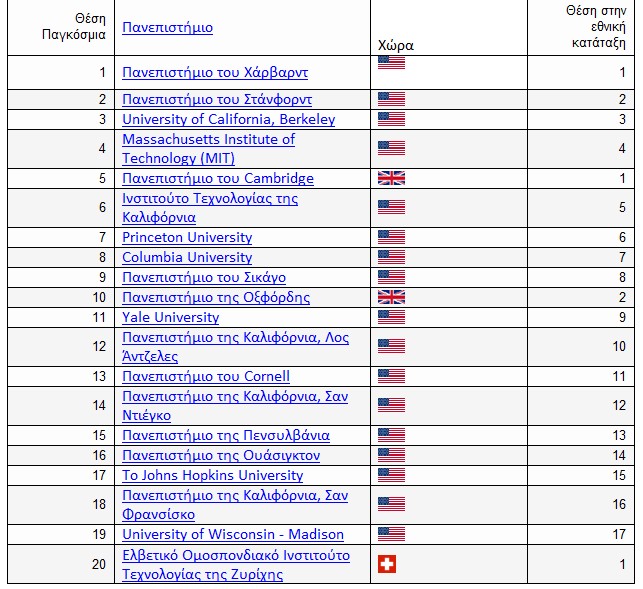Select the Χώρα column header
The height and width of the screenshot is (589, 643).
pos(449,27)
